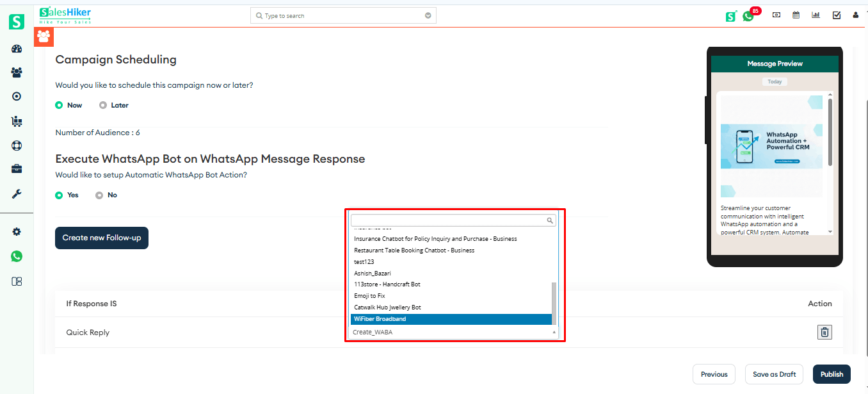
Task: Open the calendar icon in top bar
Action: [796, 15]
